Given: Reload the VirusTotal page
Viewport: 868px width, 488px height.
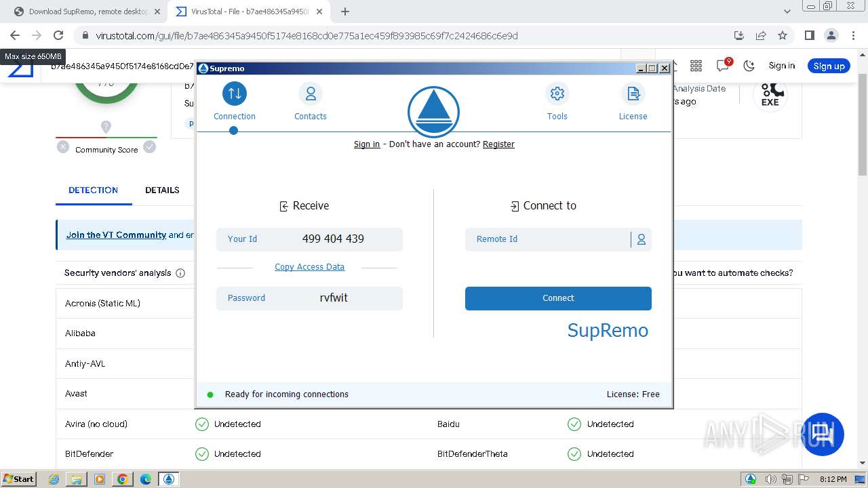Looking at the screenshot, I should 58,35.
